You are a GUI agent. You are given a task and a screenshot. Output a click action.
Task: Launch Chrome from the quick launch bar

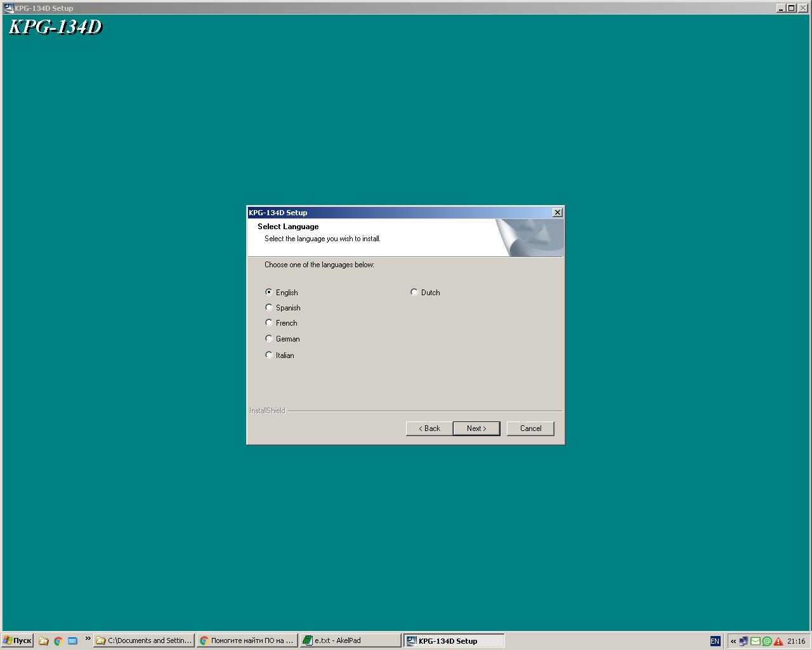(58, 641)
